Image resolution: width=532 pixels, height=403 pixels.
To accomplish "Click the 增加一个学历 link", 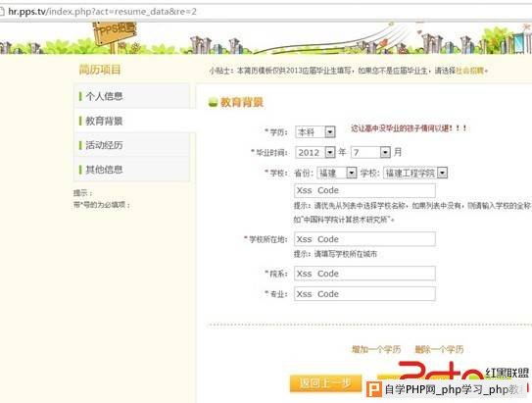I will pos(376,349).
